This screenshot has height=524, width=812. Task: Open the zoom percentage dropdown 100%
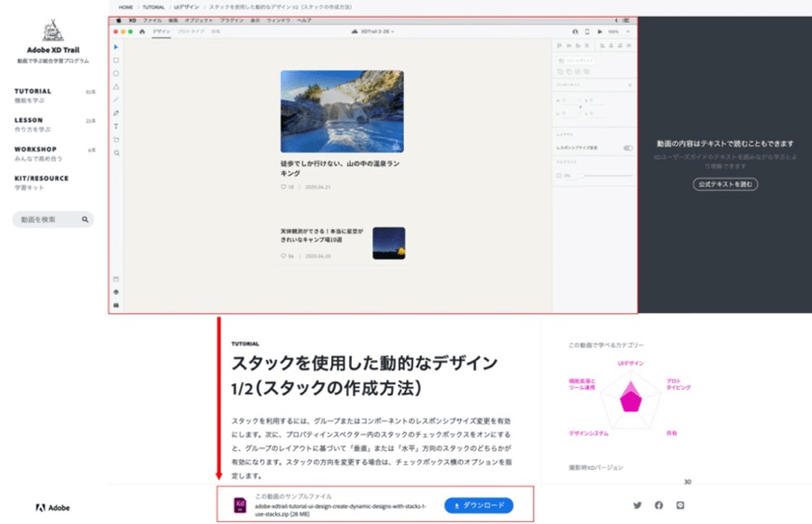coord(619,32)
